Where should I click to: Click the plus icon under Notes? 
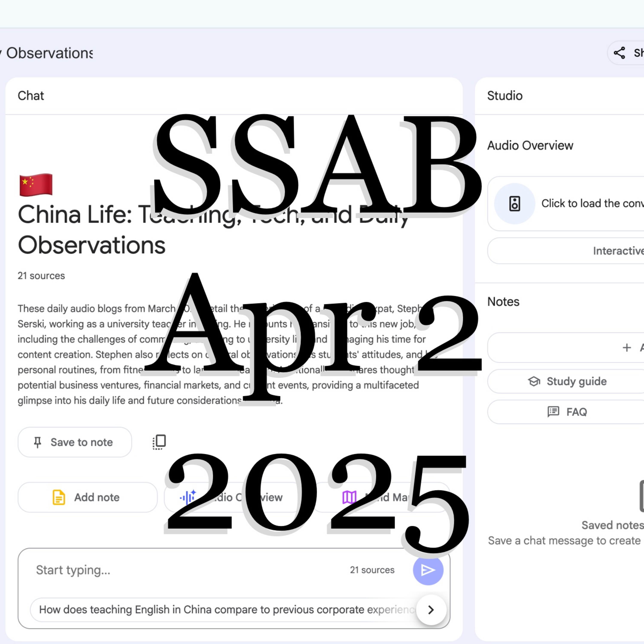point(626,348)
